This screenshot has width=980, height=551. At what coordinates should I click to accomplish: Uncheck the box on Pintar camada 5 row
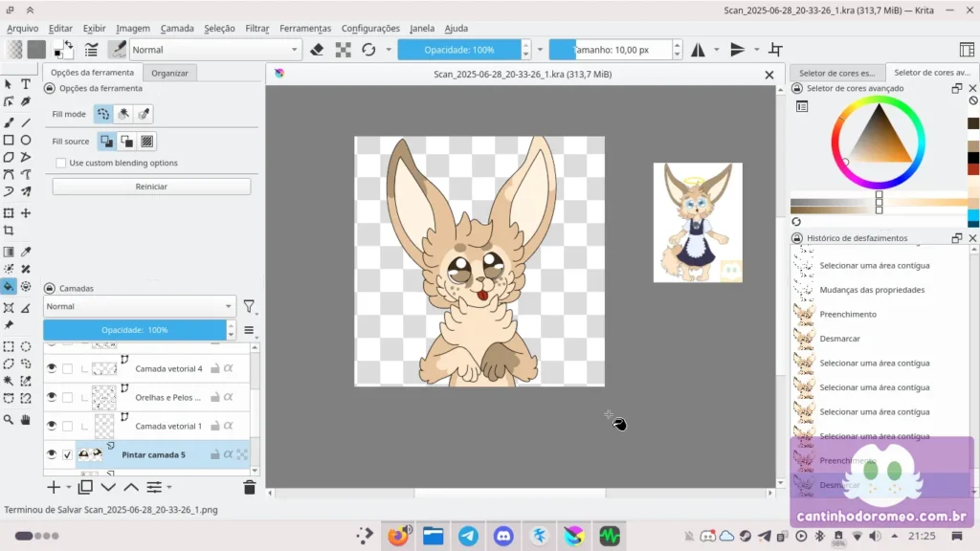pos(68,454)
